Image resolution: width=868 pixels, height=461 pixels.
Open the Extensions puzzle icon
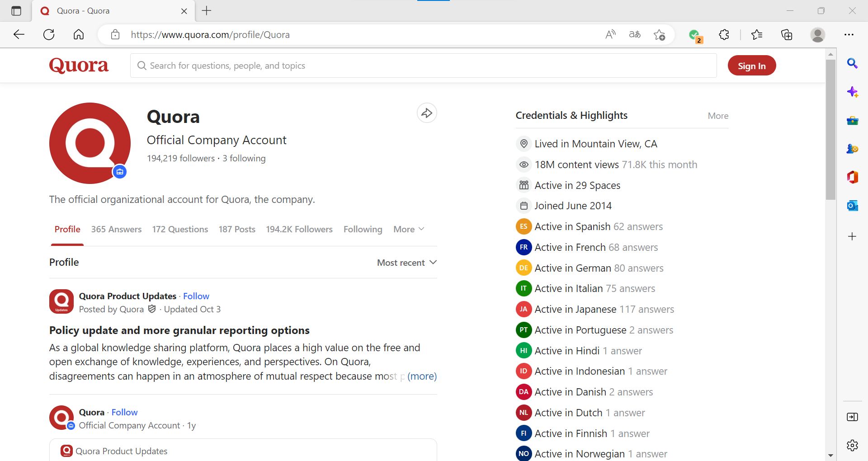coord(724,35)
